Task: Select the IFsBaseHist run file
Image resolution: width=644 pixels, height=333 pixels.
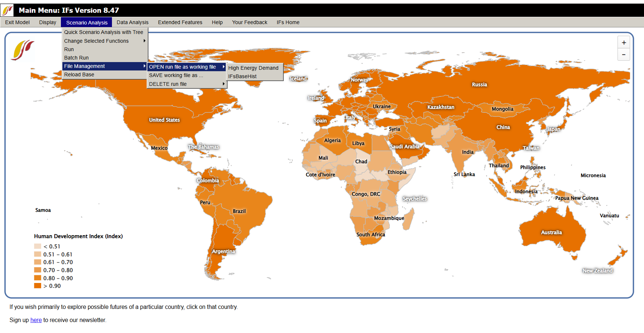Action: [243, 76]
